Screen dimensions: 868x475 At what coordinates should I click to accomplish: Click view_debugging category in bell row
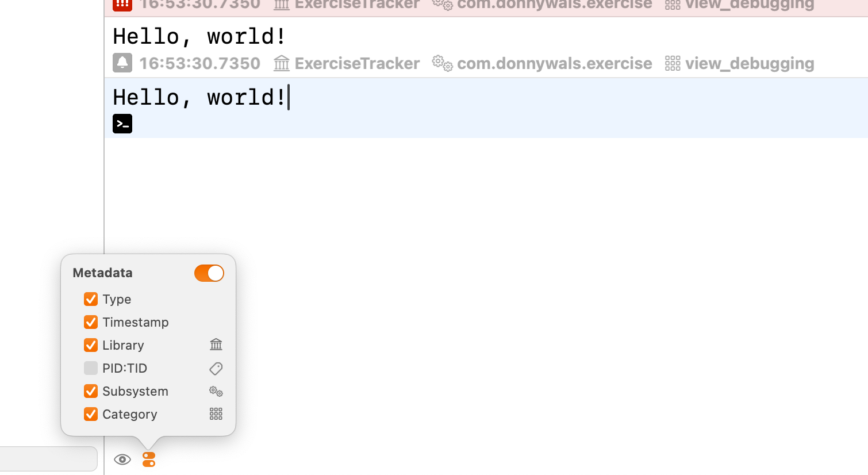tap(750, 64)
